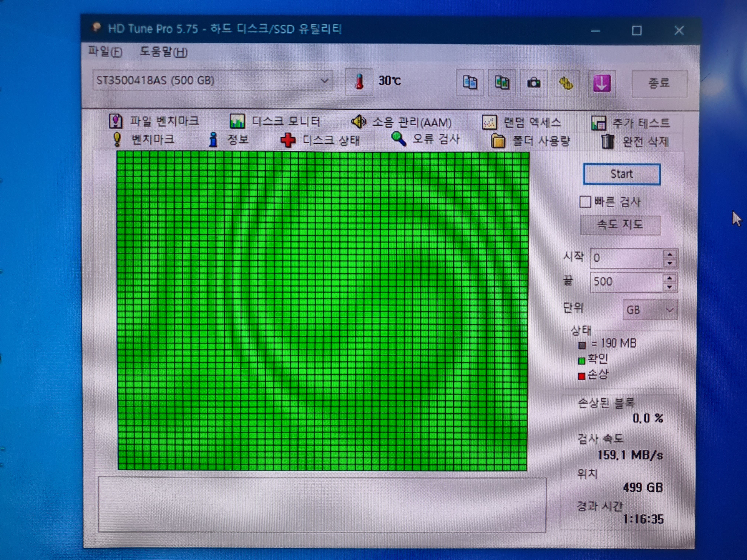
Task: Switch to the 디스크 모니터 tab
Action: coord(275,121)
